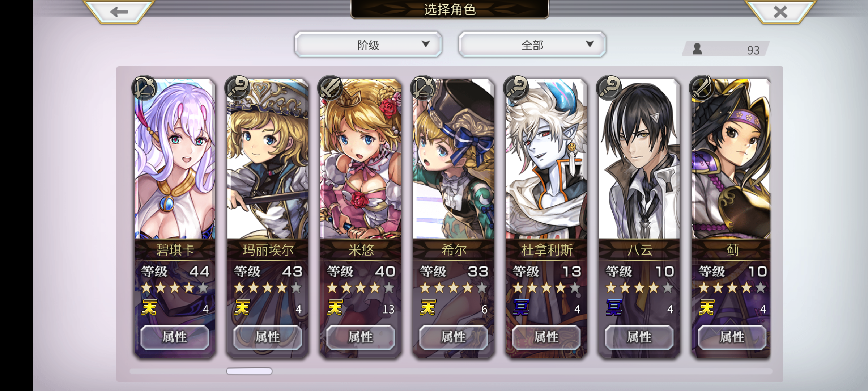
Task: Click the bow class icon on 希尔
Action: 423,88
